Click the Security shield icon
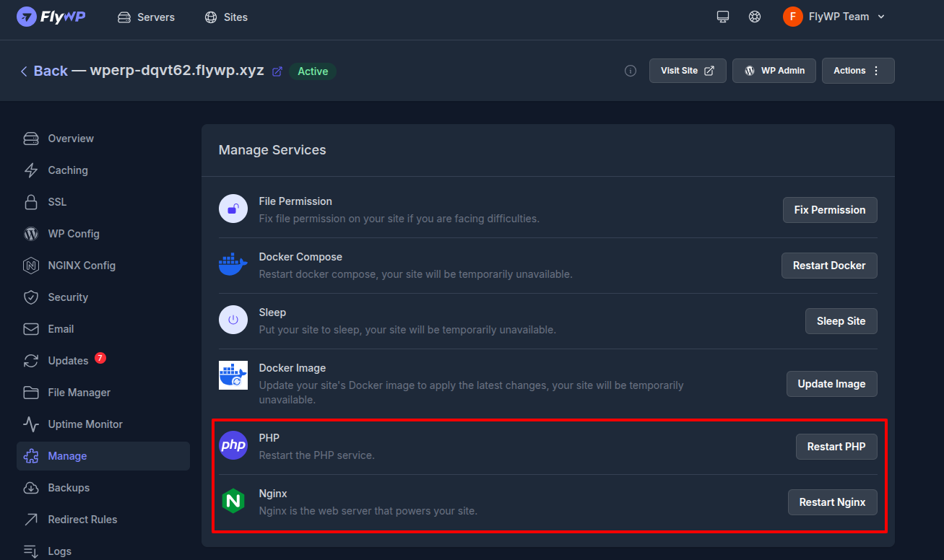944x560 pixels. click(x=31, y=297)
